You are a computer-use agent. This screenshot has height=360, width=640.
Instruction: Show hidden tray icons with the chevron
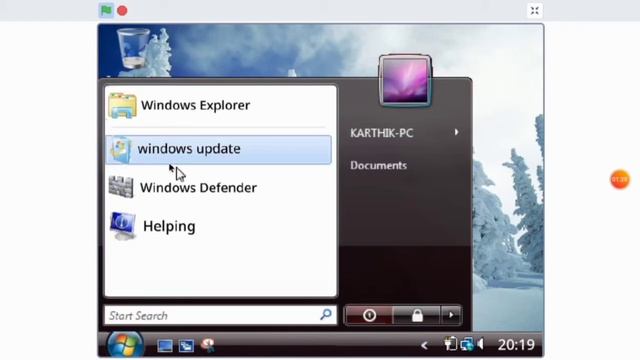click(424, 346)
